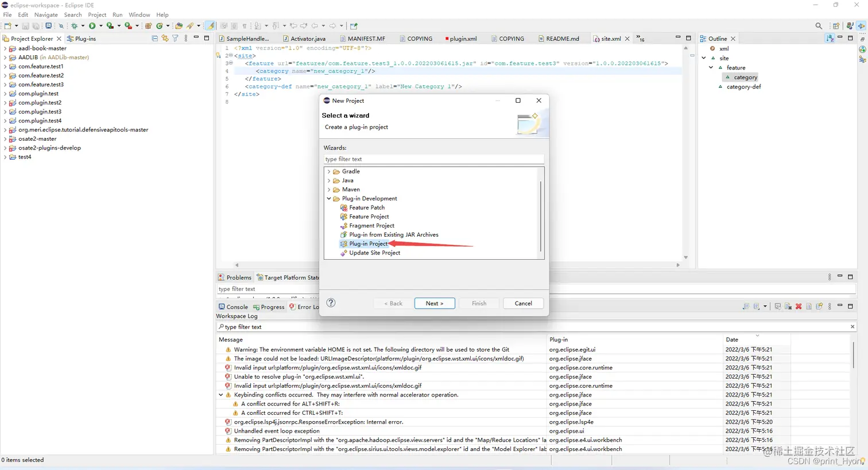The image size is (868, 470).
Task: Close the Outline view tab X
Action: point(733,38)
